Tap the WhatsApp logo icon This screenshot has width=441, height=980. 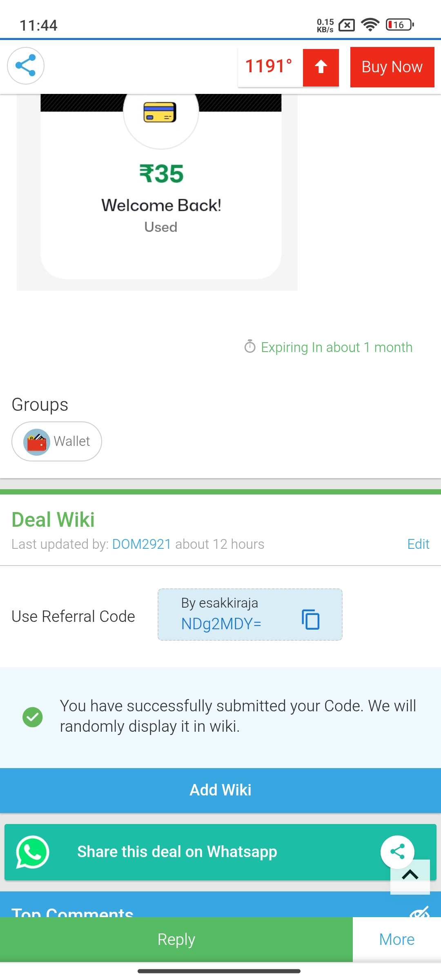tap(33, 852)
